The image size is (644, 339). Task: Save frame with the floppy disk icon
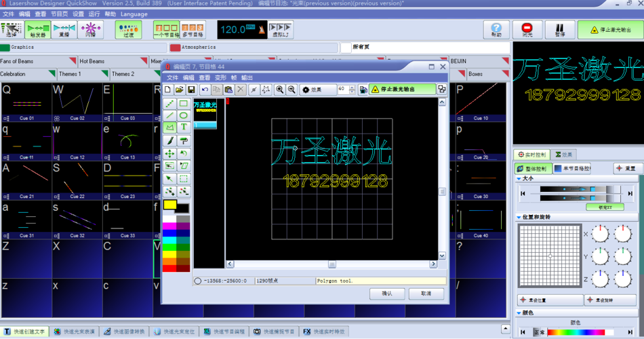[191, 89]
